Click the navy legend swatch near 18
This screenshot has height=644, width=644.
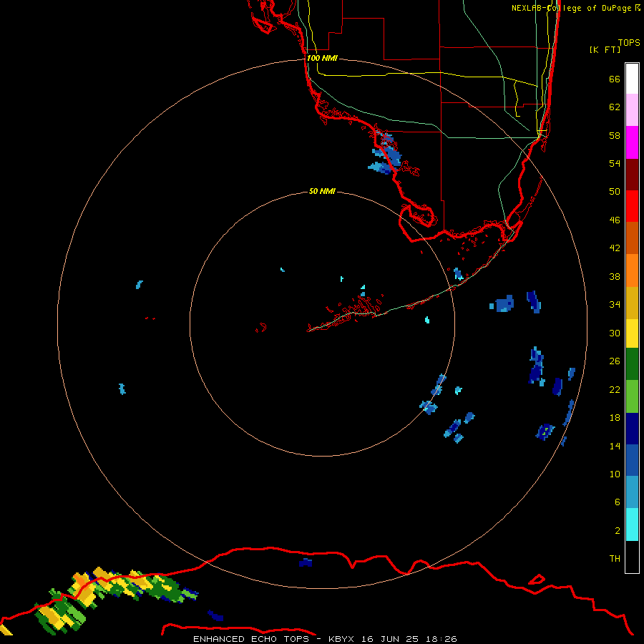632,429
